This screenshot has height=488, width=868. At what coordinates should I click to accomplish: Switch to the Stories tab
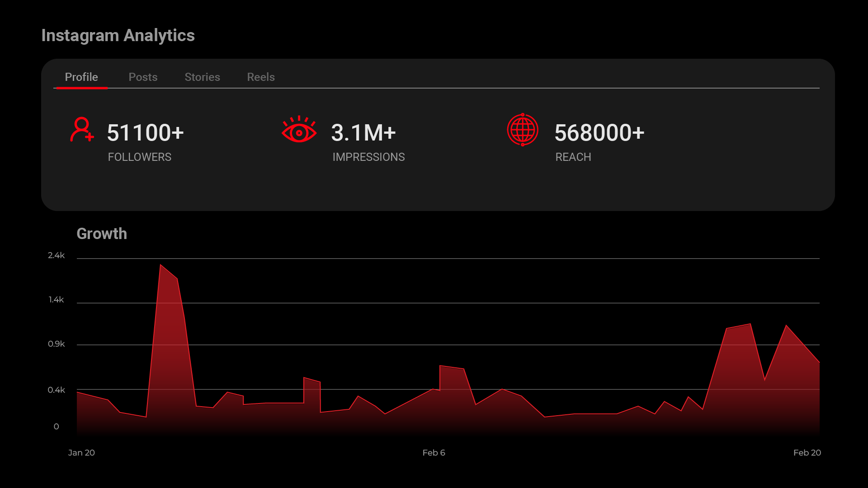pos(202,77)
